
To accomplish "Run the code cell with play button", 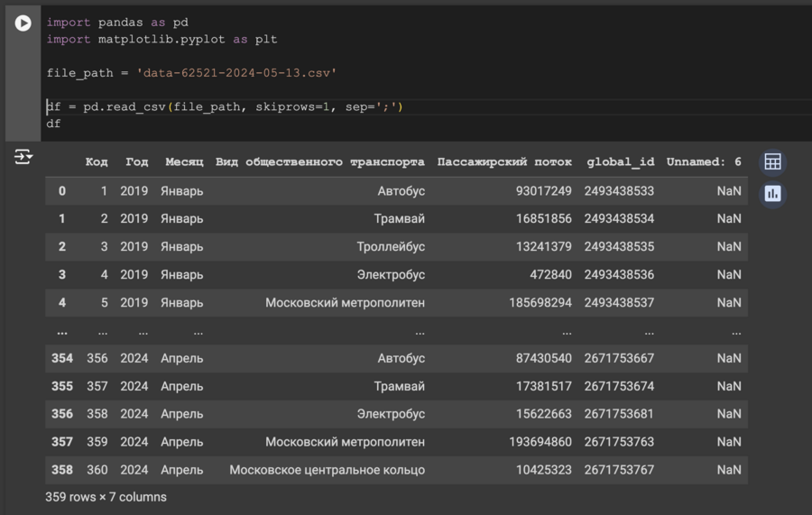I will tap(23, 23).
